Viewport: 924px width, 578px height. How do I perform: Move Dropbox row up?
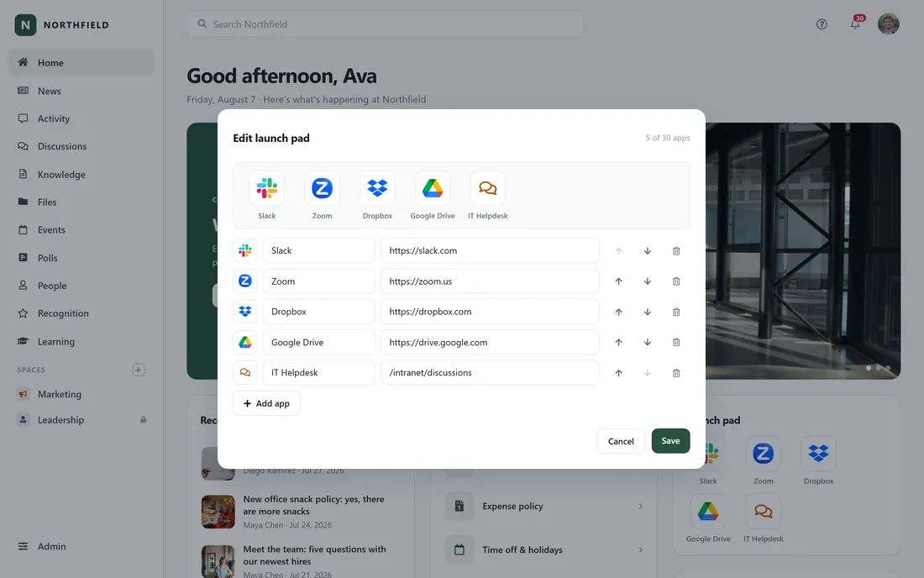tap(618, 312)
